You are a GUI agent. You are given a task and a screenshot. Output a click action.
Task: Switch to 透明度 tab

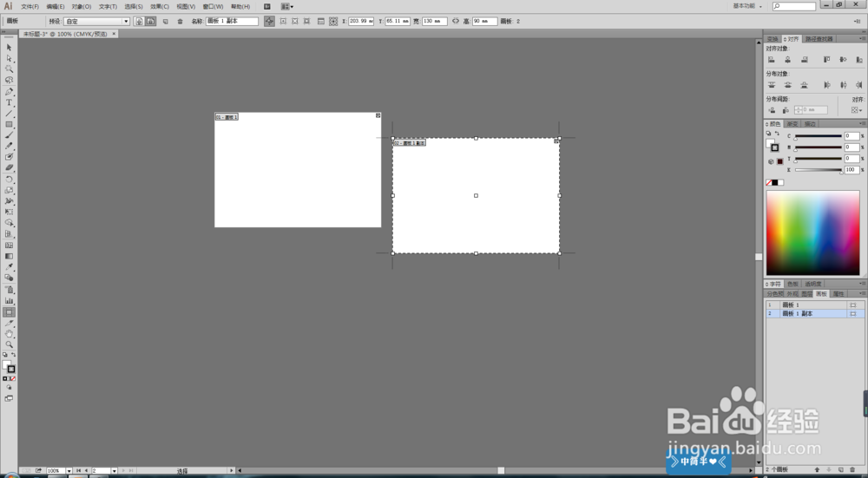[x=813, y=284]
